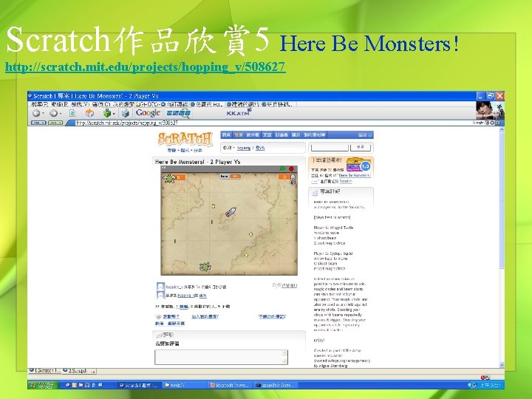This screenshot has height=399, width=532.
Task: Click the turtle score icon top-left of stage
Action: tap(168, 178)
